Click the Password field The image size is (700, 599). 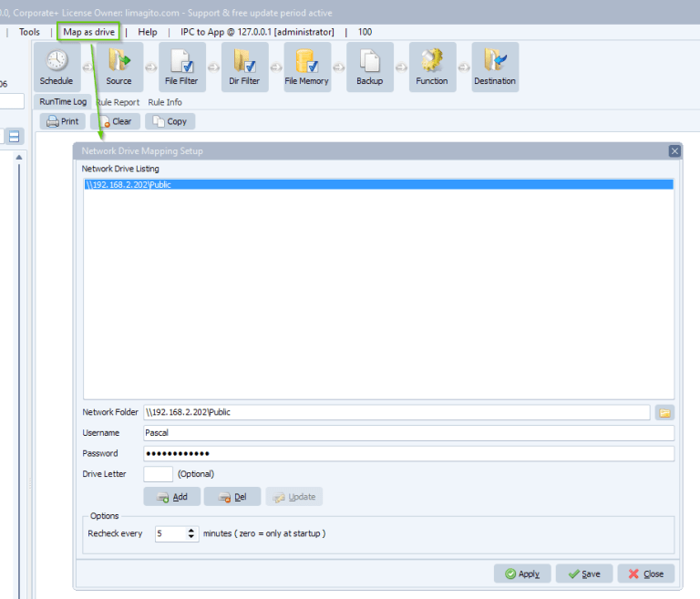[x=408, y=453]
